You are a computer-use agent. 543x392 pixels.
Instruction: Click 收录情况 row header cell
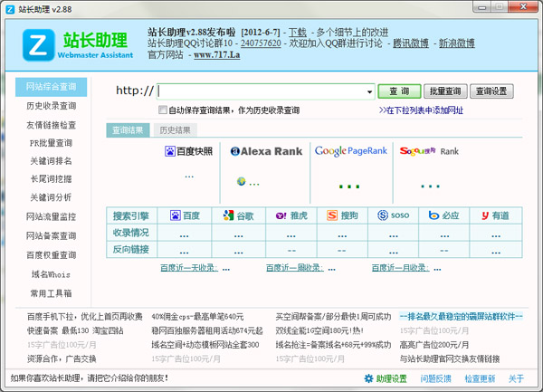(x=131, y=233)
